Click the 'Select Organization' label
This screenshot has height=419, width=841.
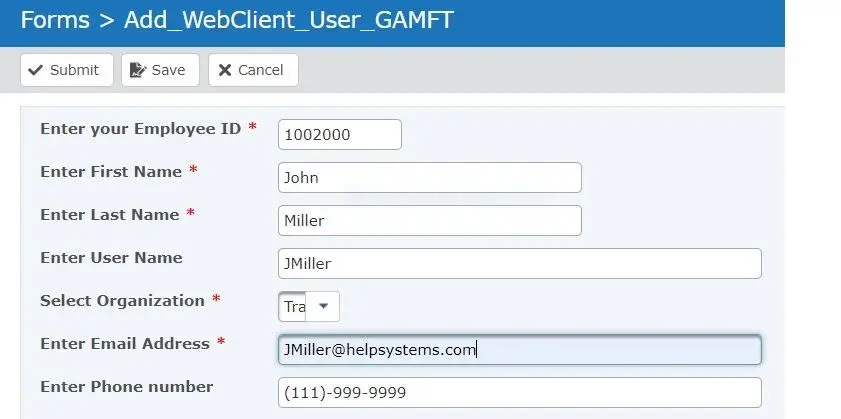click(122, 301)
